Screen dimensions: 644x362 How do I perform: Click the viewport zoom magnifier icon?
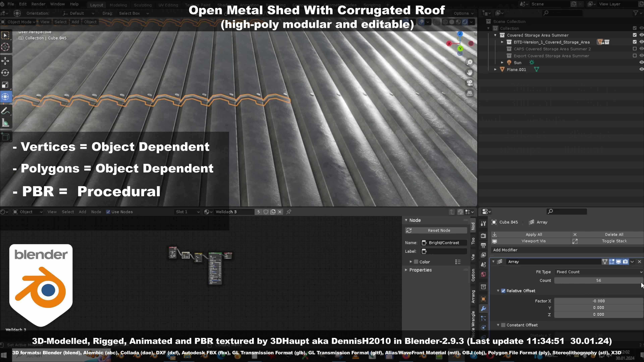470,62
